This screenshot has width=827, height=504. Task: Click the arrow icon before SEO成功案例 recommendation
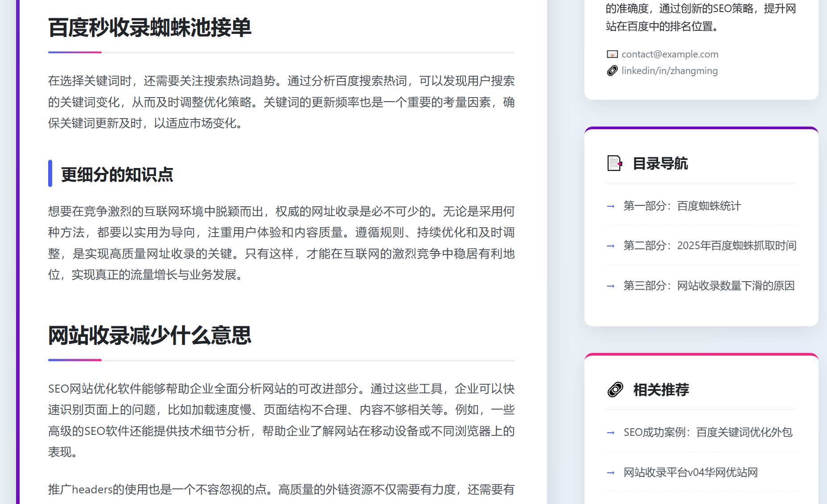click(x=610, y=433)
